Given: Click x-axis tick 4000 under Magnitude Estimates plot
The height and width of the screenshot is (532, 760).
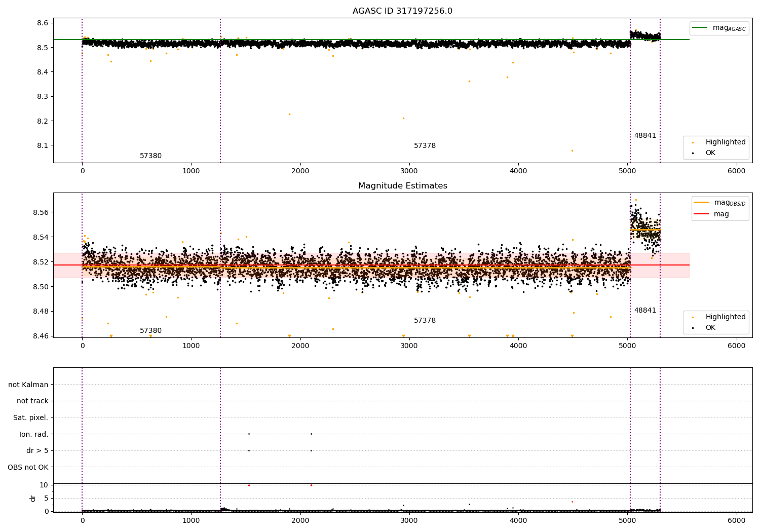Looking at the screenshot, I should click(518, 346).
